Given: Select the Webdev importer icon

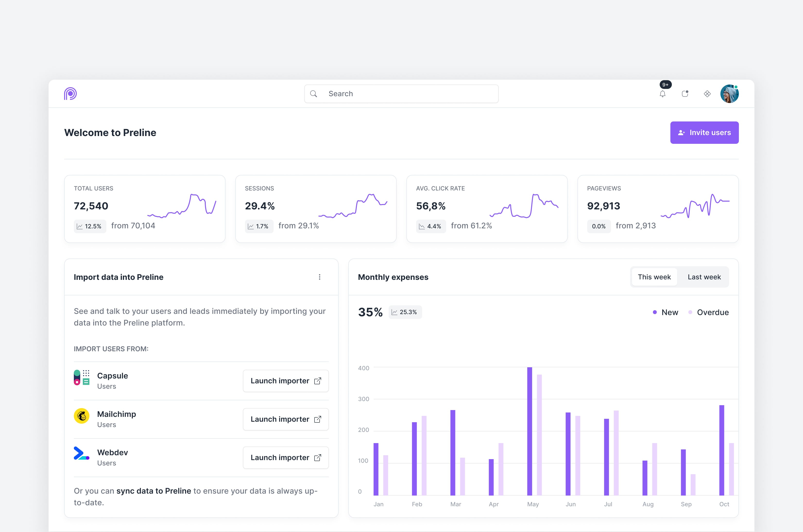Looking at the screenshot, I should (81, 454).
